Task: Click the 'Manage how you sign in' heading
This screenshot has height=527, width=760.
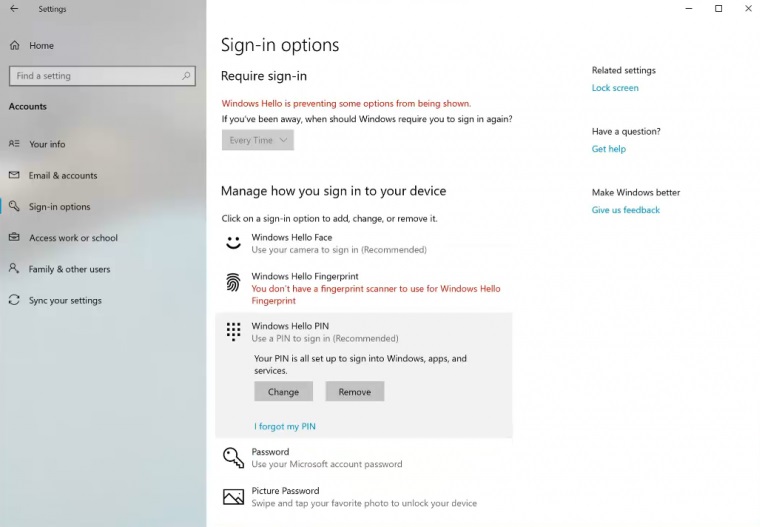Action: click(333, 191)
